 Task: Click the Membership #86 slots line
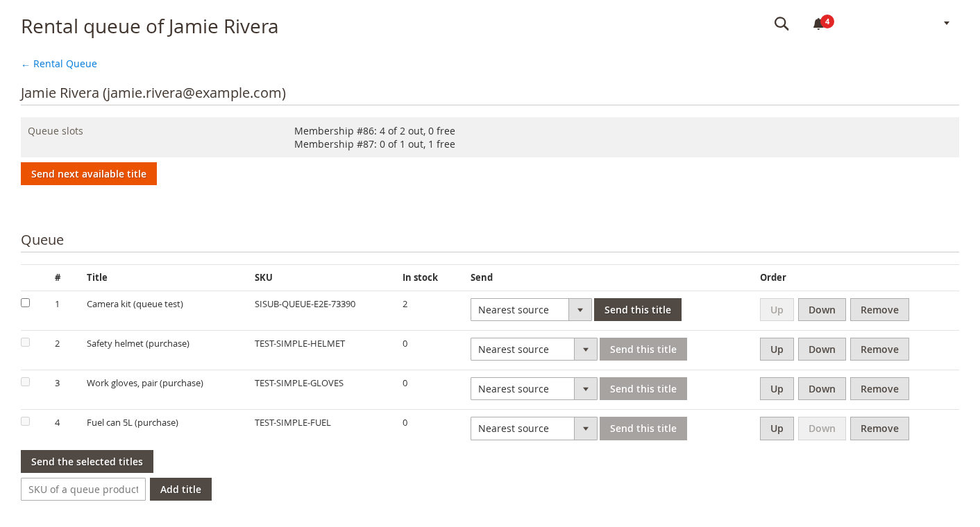[375, 131]
